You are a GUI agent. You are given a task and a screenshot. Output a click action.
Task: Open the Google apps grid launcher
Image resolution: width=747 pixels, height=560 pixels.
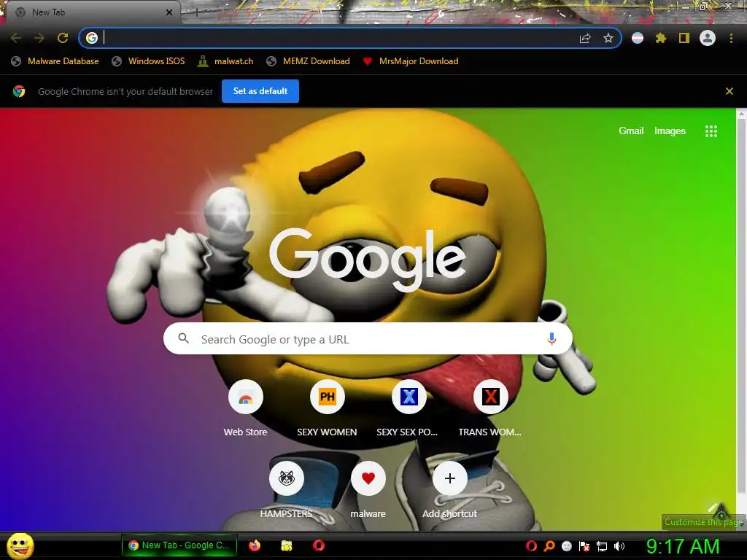(x=711, y=131)
